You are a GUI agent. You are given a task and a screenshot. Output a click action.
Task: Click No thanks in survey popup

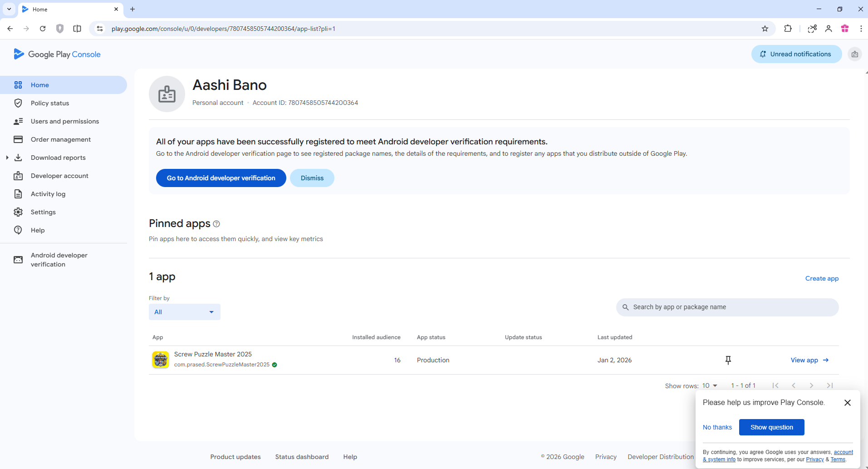coord(717,427)
